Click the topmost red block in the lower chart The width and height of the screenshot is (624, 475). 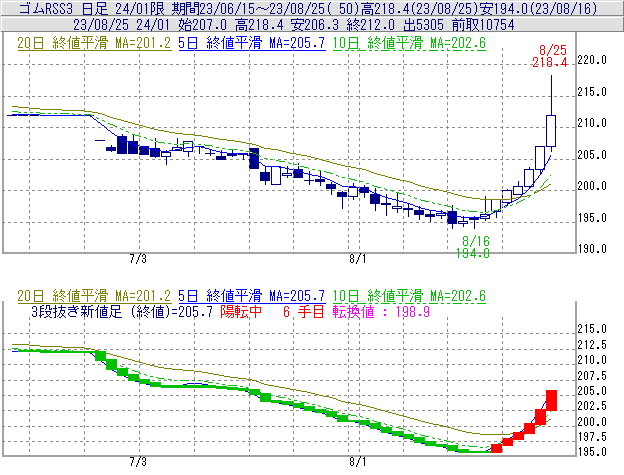(551, 400)
